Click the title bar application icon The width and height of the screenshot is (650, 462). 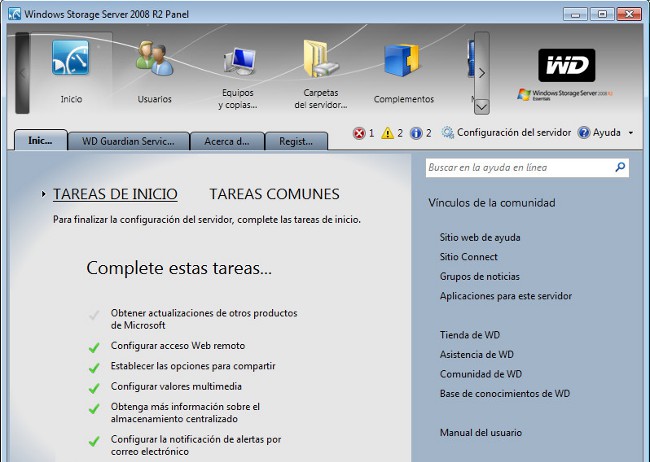pos(15,14)
